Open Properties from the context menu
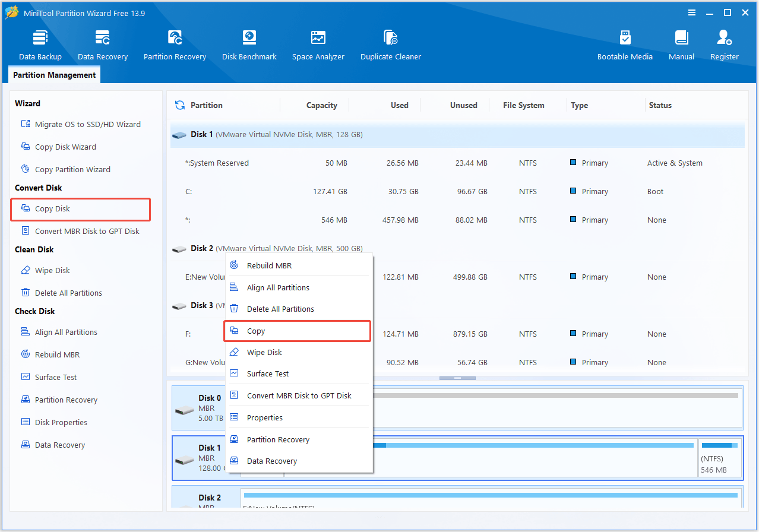 [x=299, y=417]
